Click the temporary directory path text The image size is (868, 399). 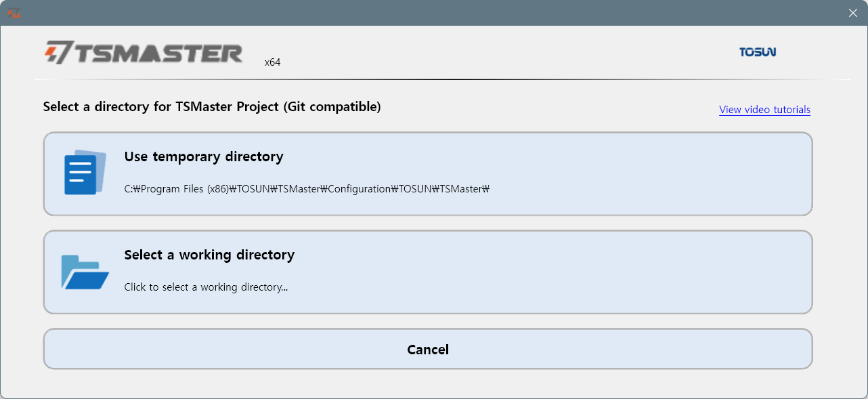click(x=307, y=189)
